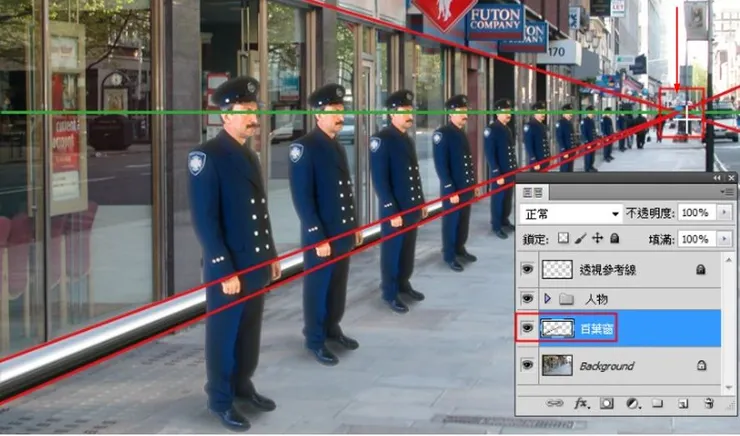This screenshot has height=436, width=740.
Task: Click lock icon on Background layer
Action: (x=701, y=365)
